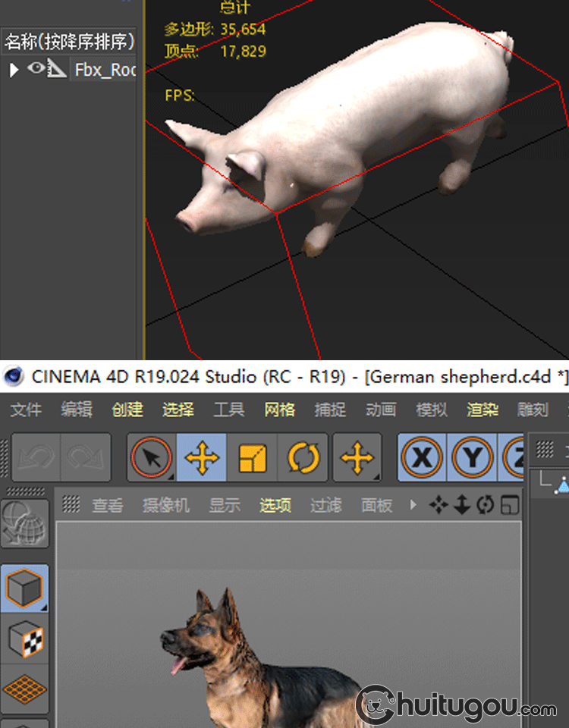This screenshot has height=728, width=569.
Task: Toggle visibility eye of Fbx_Root
Action: (36, 68)
